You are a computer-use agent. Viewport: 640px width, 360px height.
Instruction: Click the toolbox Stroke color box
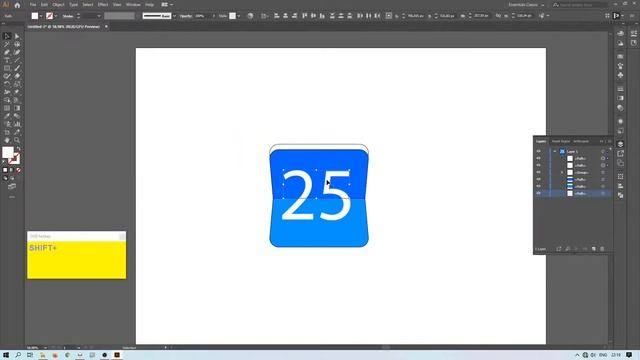pos(14,159)
